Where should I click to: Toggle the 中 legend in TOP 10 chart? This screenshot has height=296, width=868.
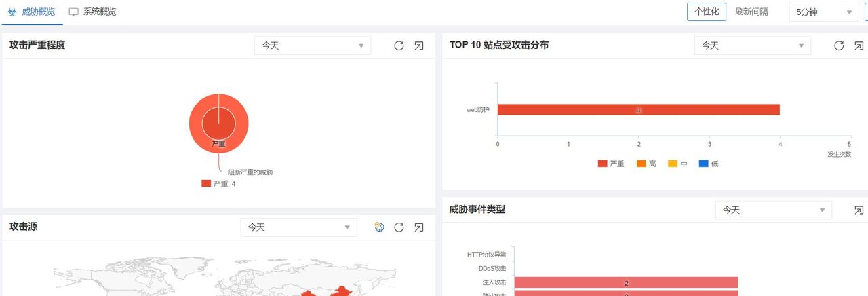point(678,164)
